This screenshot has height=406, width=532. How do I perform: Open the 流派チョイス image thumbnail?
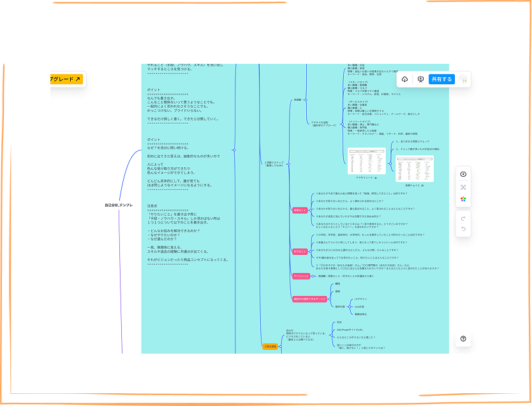click(x=414, y=169)
